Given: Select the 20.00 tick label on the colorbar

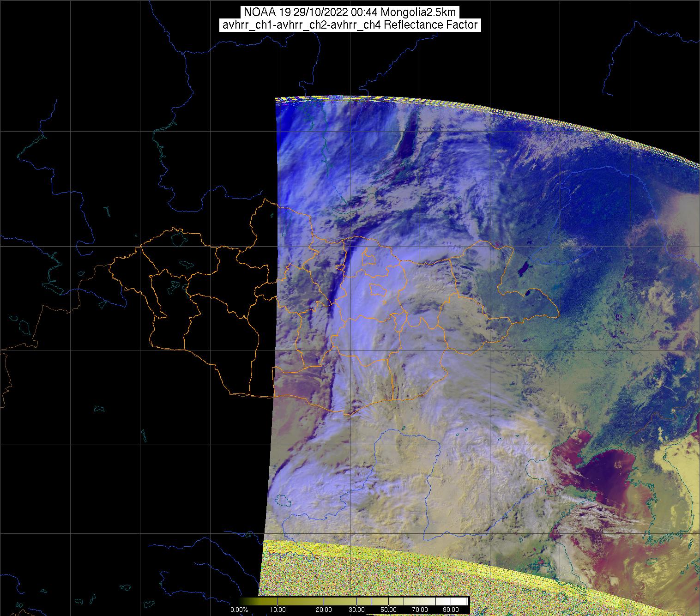Looking at the screenshot, I should click(x=324, y=610).
